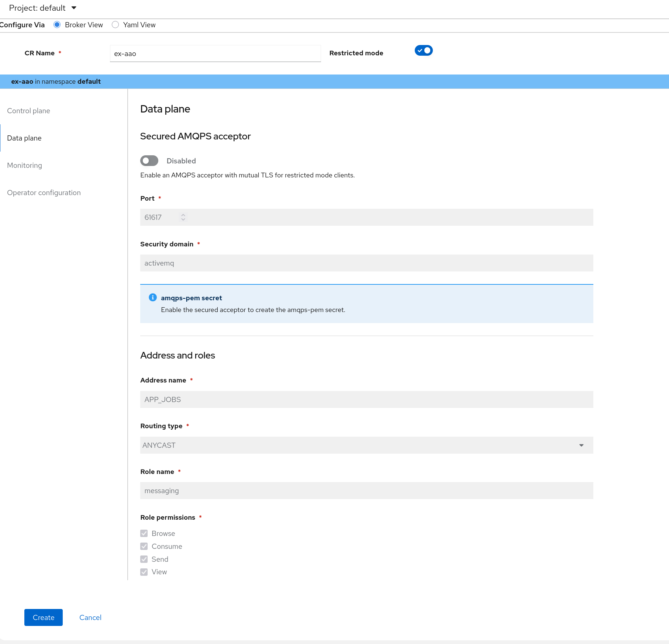Viewport: 669px width, 644px height.
Task: Open the Control plane section
Action: (x=29, y=111)
